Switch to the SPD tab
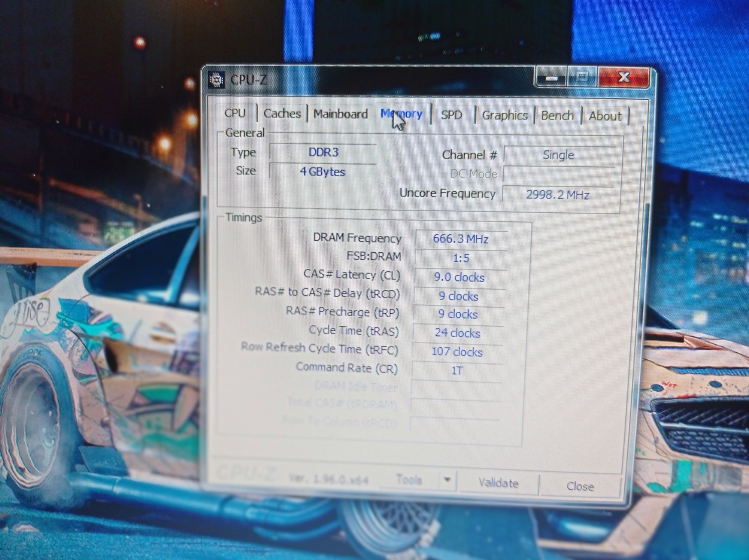This screenshot has width=749, height=560. [451, 115]
